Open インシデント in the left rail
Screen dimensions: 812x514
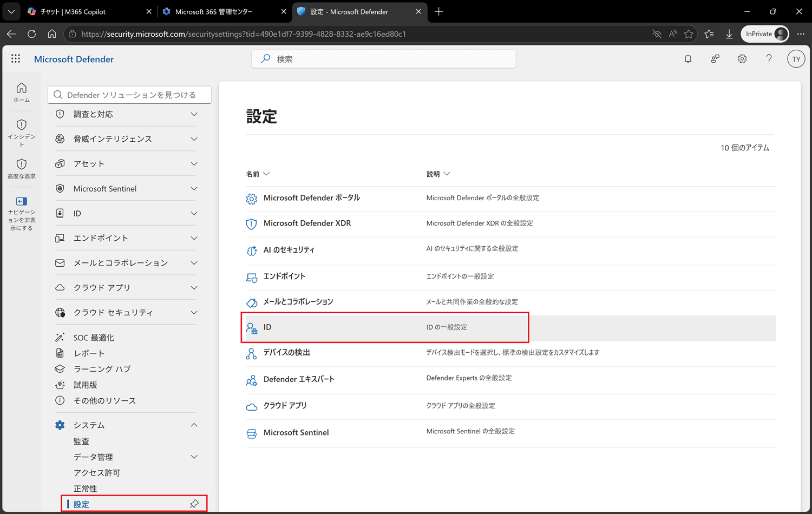click(22, 133)
